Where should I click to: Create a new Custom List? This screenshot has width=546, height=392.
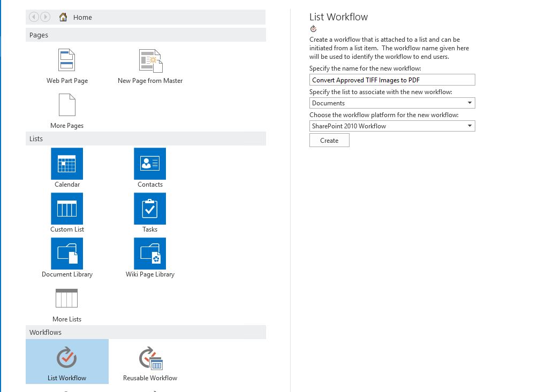click(66, 208)
